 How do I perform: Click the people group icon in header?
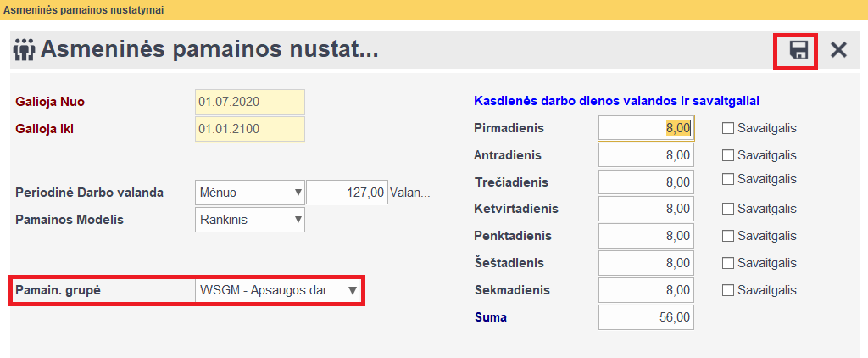tap(25, 50)
